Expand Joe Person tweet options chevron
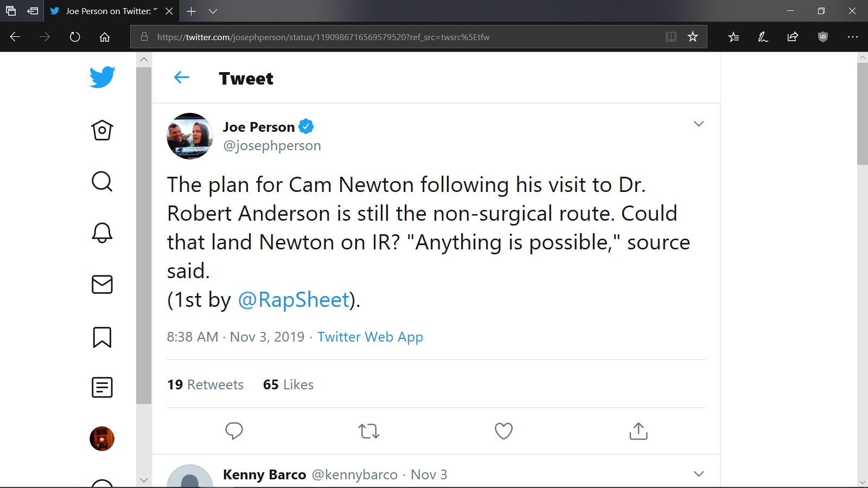Viewport: 868px width, 488px height. coord(699,124)
